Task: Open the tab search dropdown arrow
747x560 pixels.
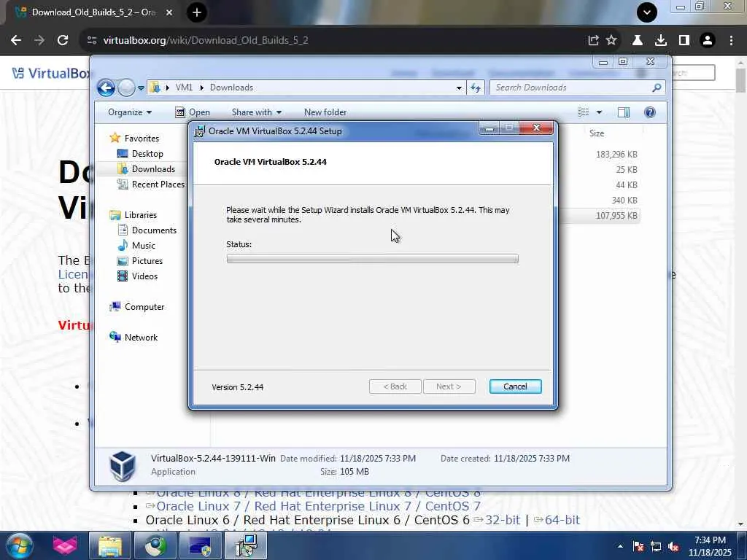Action: (x=647, y=12)
